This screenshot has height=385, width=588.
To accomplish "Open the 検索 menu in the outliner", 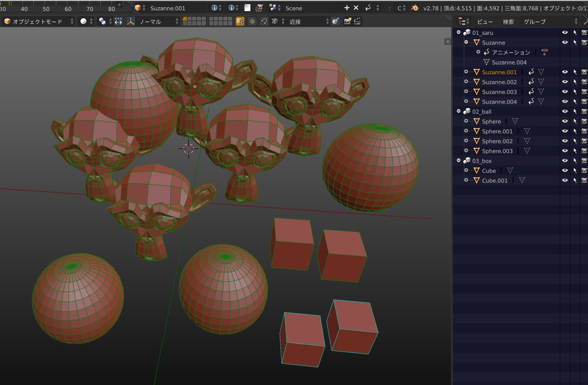I will pos(508,22).
